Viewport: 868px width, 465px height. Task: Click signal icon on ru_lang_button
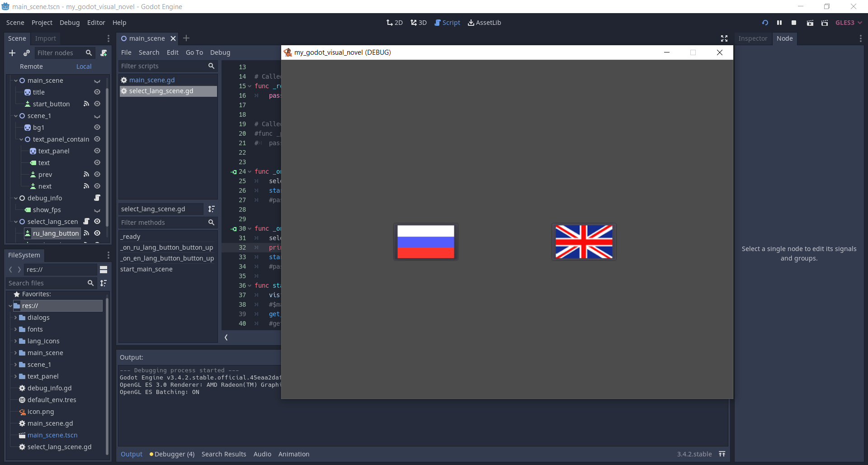(x=86, y=233)
